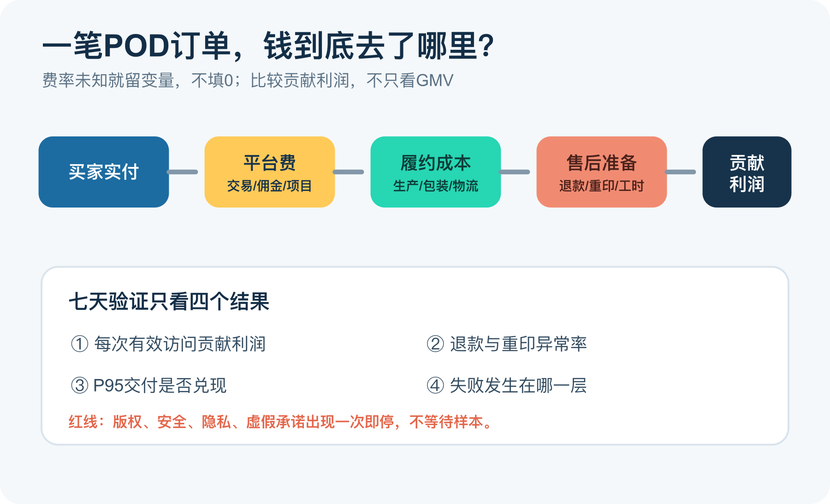The width and height of the screenshot is (830, 504).
Task: Click the 交易/佣金/项目 subtext
Action: coord(270,186)
